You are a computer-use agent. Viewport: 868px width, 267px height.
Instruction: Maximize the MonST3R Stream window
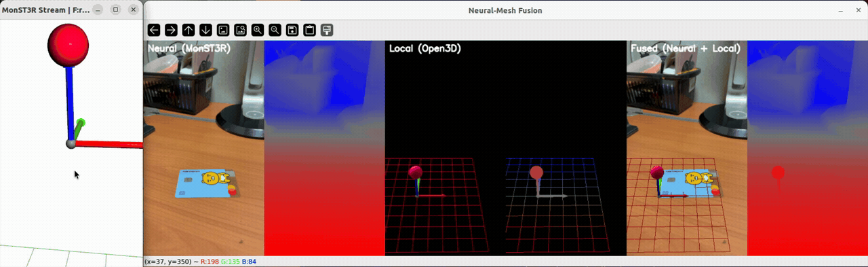(116, 10)
